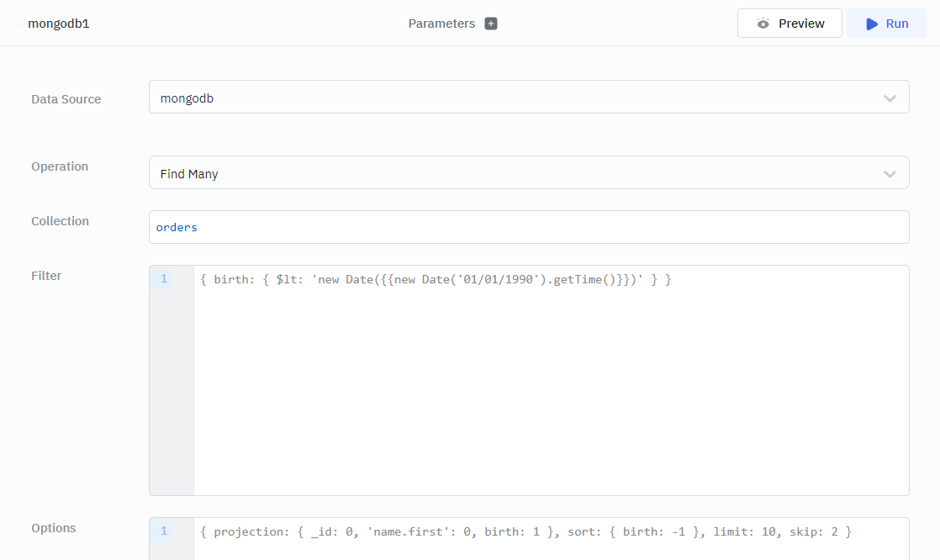
Task: Run the mongodb1 query
Action: pyautogui.click(x=886, y=24)
